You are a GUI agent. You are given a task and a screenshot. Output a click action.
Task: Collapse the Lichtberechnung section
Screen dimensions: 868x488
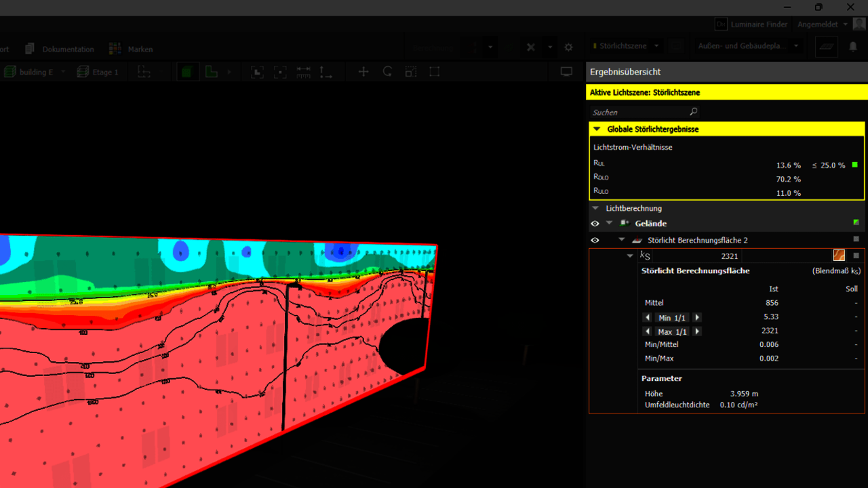(x=596, y=209)
